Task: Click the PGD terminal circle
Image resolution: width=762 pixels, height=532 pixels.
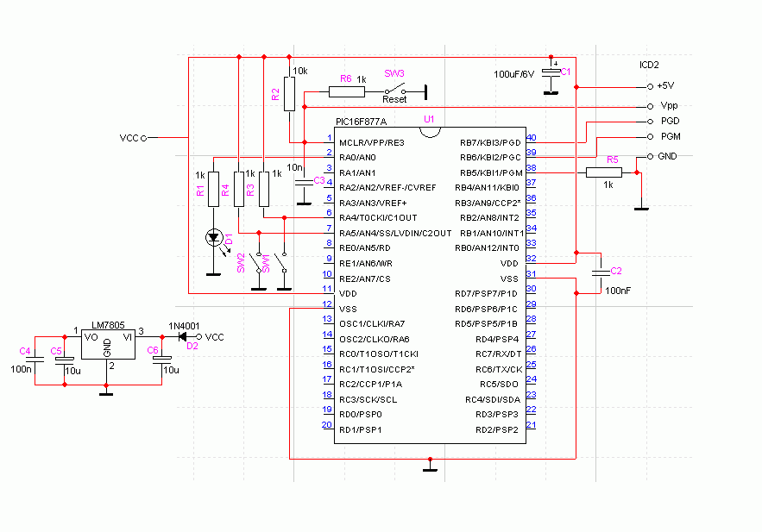Action: (650, 122)
